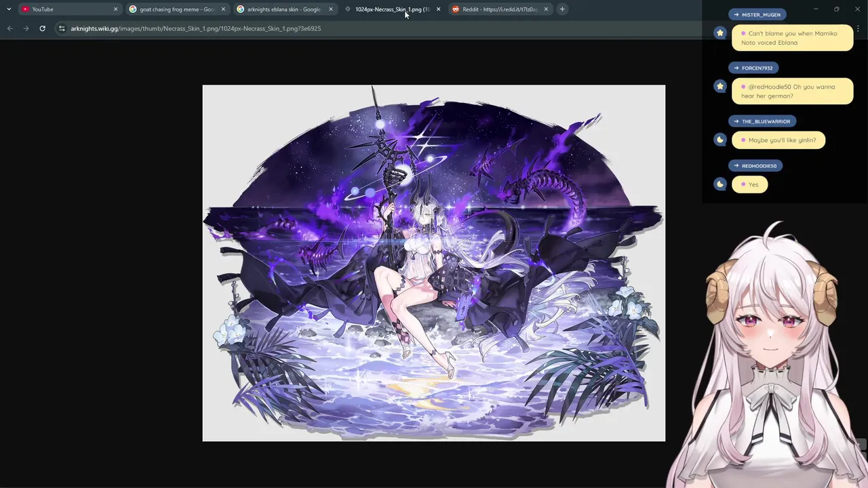Click the FORCEN7932 username tag

point(753,68)
